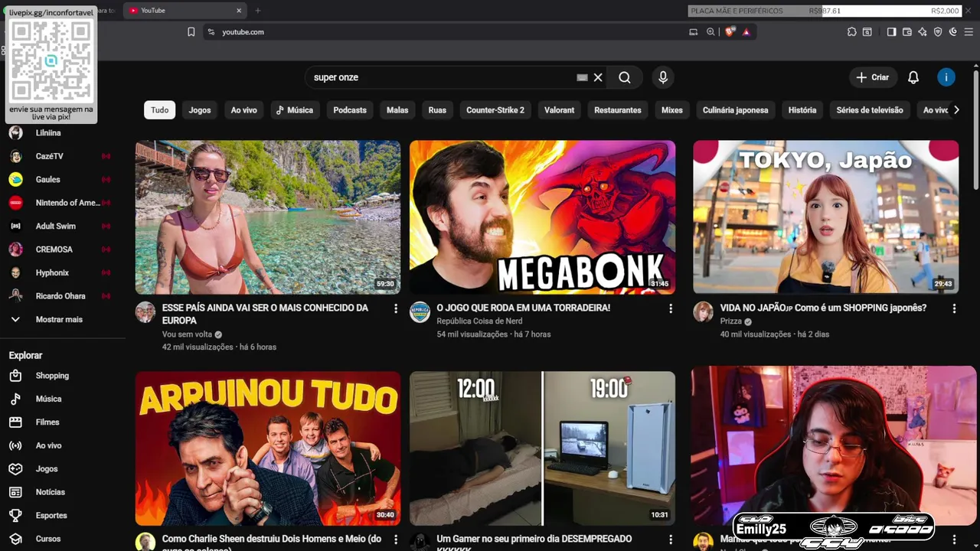Open República Coisa de Nerd channel name

point(479,321)
